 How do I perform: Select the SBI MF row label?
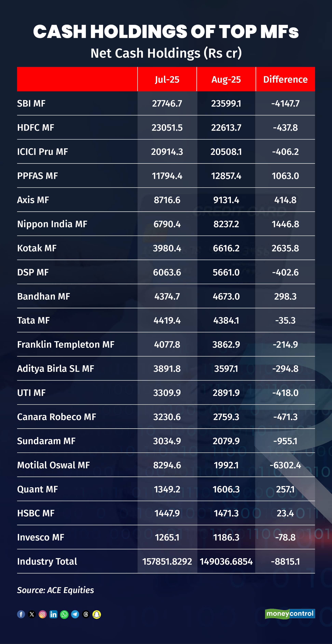[x=31, y=104]
